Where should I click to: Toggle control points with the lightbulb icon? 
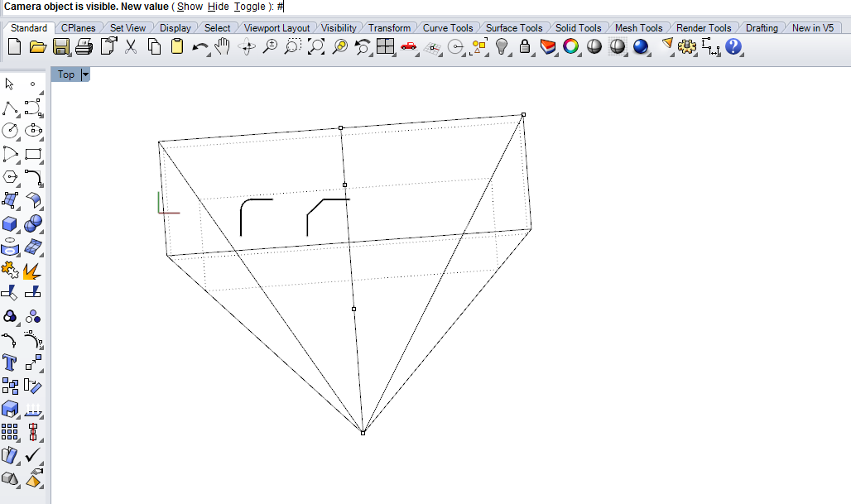[x=502, y=47]
